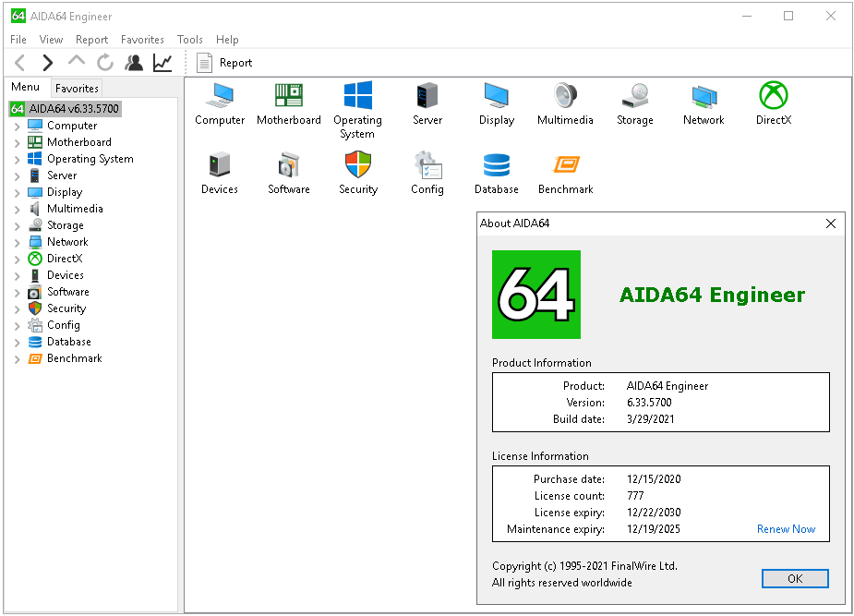Select the Benchmark icon in main panel
Screen dimensions: 854x616
[565, 165]
